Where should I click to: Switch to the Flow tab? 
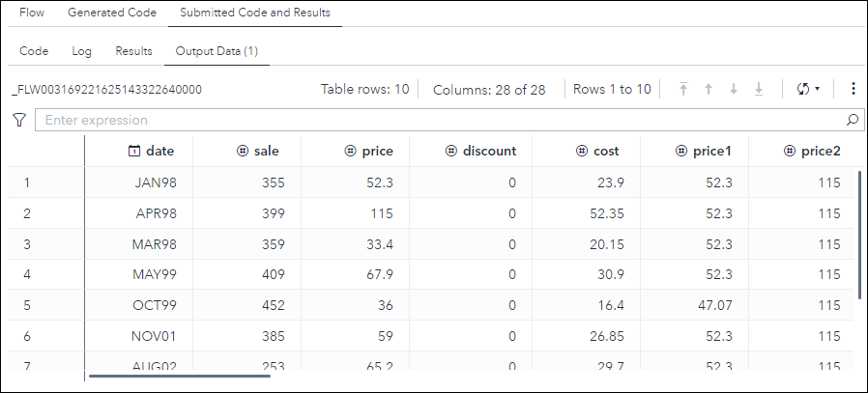tap(32, 13)
